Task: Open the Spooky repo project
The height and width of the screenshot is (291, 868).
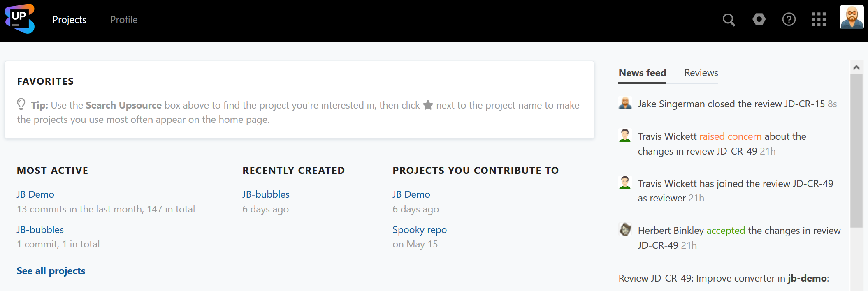Action: pyautogui.click(x=419, y=229)
